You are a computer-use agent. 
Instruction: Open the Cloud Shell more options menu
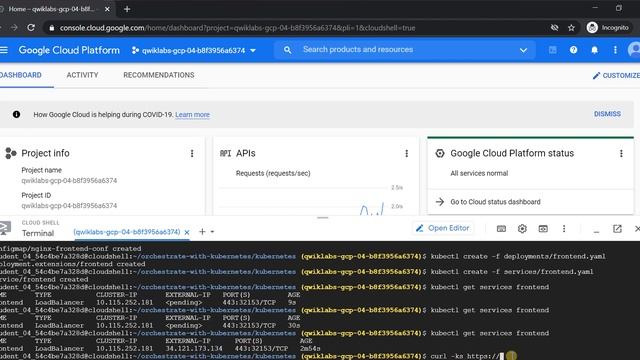tap(564, 229)
